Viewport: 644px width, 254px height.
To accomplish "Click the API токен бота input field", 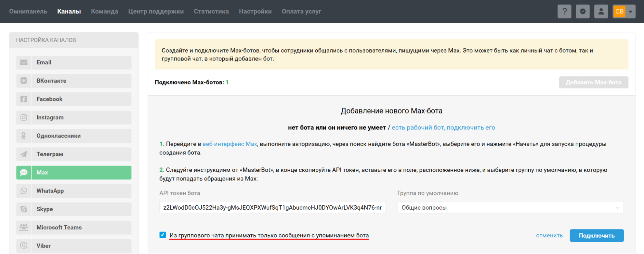I will click(x=272, y=208).
